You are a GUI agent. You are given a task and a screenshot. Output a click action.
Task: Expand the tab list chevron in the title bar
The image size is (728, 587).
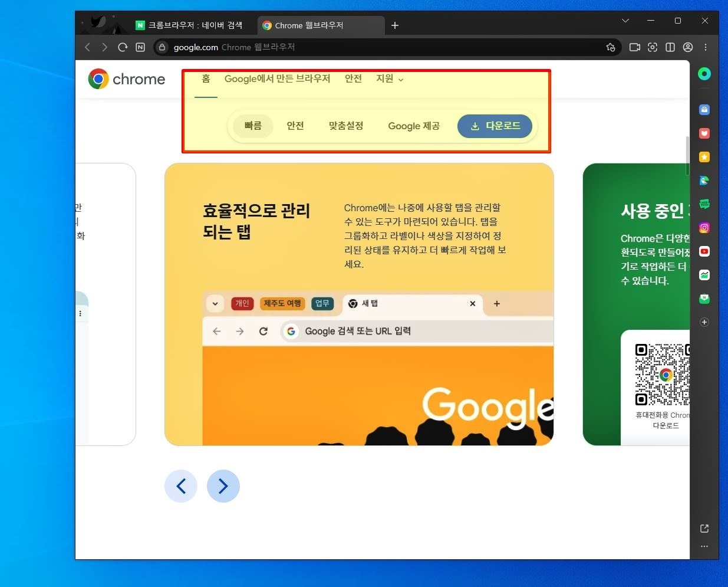(x=625, y=21)
